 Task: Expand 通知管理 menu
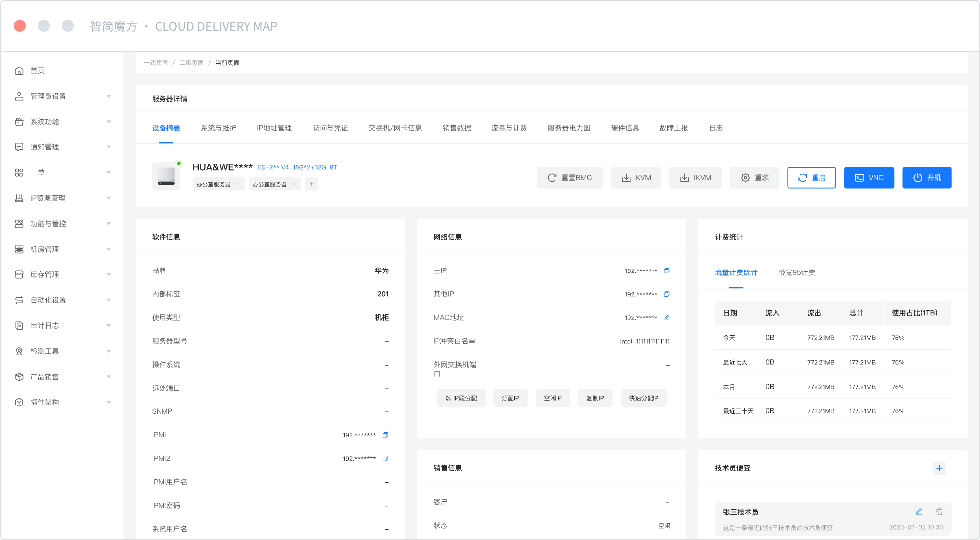(62, 147)
